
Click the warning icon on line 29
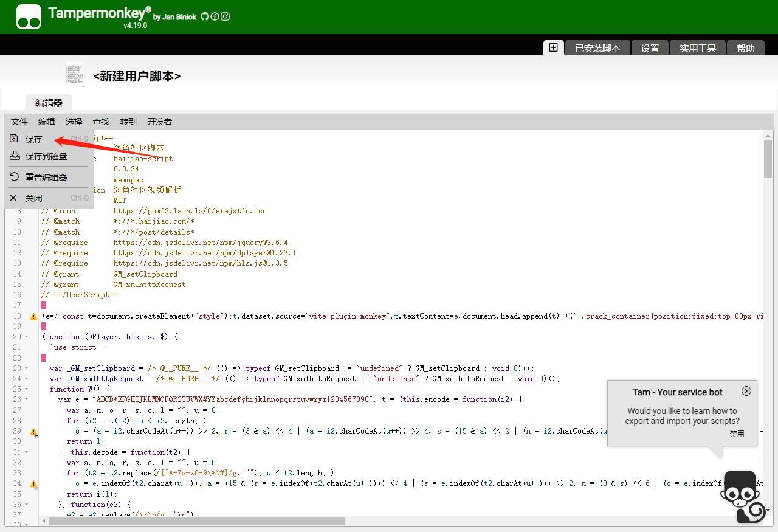click(x=34, y=432)
